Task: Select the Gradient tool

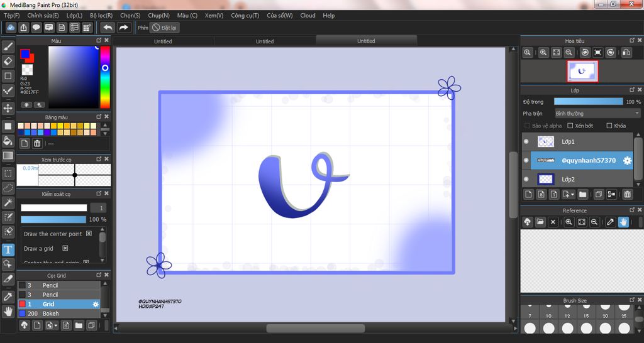Action: pos(8,156)
